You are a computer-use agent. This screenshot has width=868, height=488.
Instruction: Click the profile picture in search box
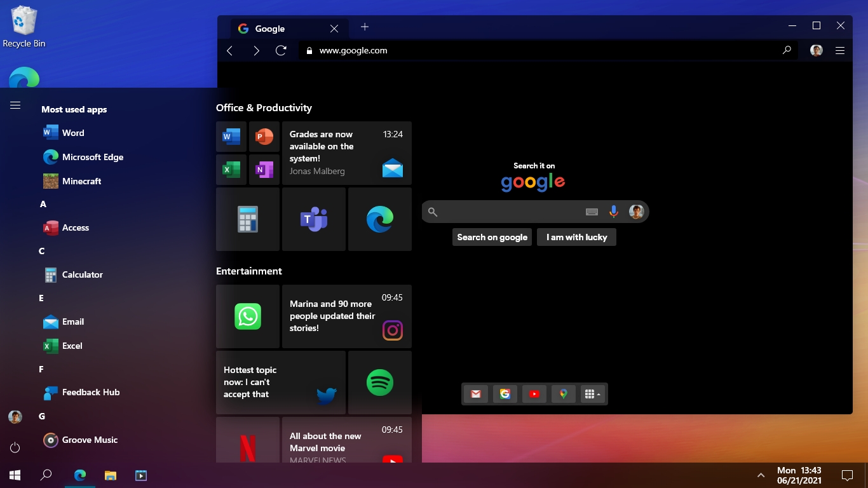[x=636, y=212]
